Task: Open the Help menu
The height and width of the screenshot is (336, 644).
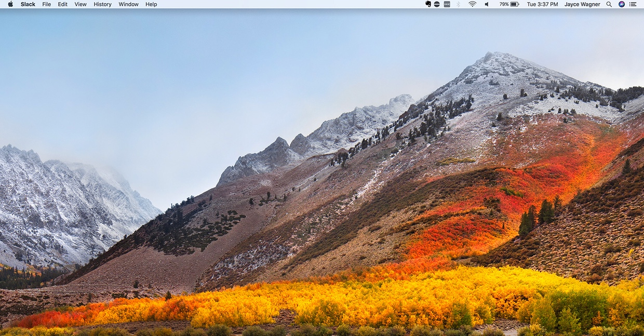Action: point(151,4)
